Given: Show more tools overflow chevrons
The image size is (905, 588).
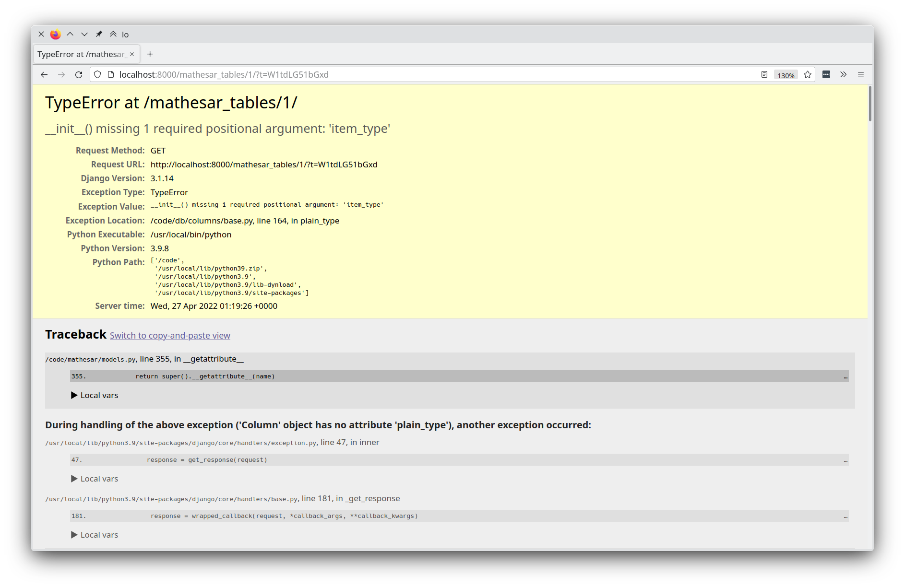Looking at the screenshot, I should click(844, 74).
